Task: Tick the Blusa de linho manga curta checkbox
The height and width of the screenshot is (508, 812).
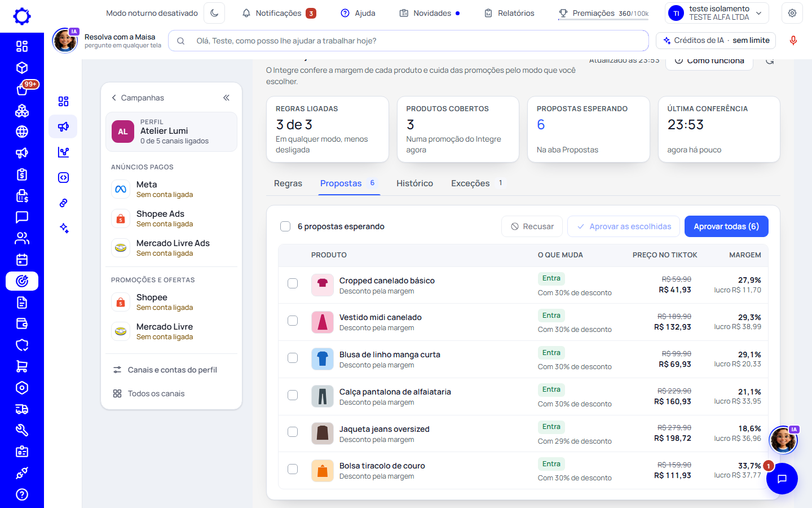Action: click(x=293, y=358)
